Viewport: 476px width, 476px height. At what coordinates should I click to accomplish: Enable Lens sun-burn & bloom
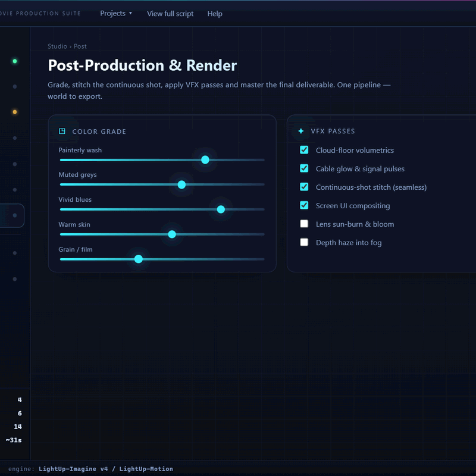(x=304, y=224)
